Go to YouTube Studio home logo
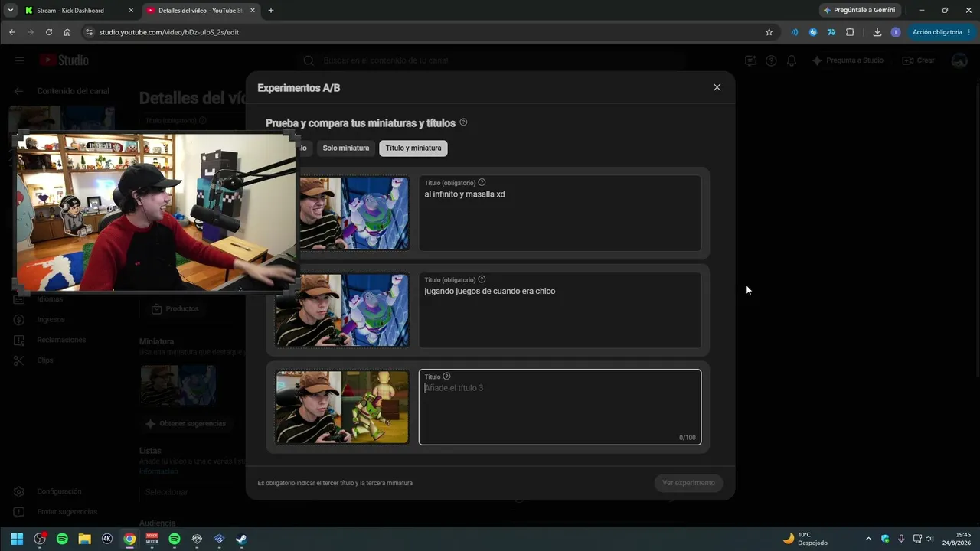Image resolution: width=980 pixels, height=551 pixels. tap(64, 60)
